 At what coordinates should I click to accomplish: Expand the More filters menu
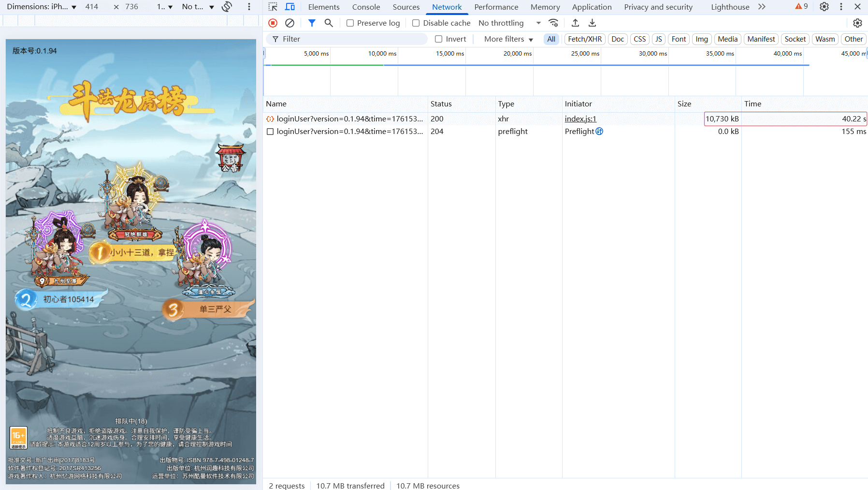(x=508, y=39)
